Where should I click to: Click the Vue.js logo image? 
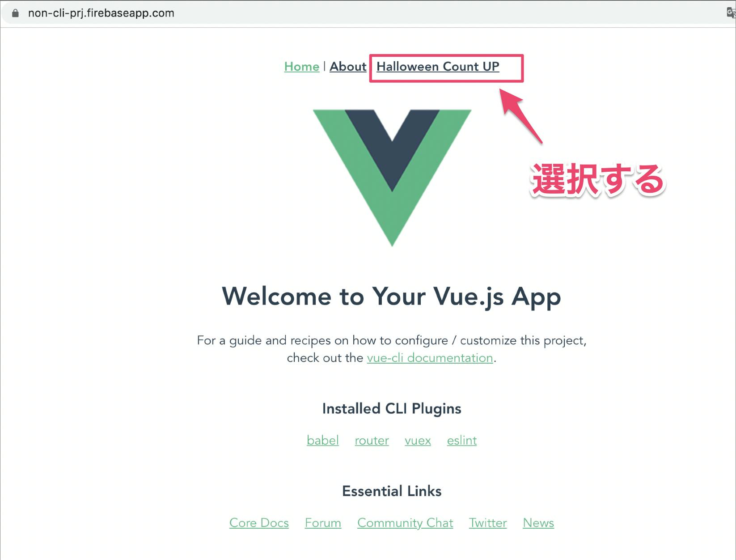pyautogui.click(x=392, y=178)
